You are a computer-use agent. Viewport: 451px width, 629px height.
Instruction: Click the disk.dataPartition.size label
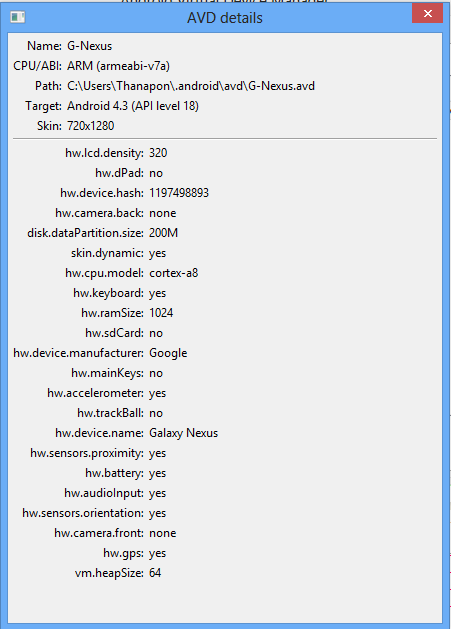(x=85, y=233)
